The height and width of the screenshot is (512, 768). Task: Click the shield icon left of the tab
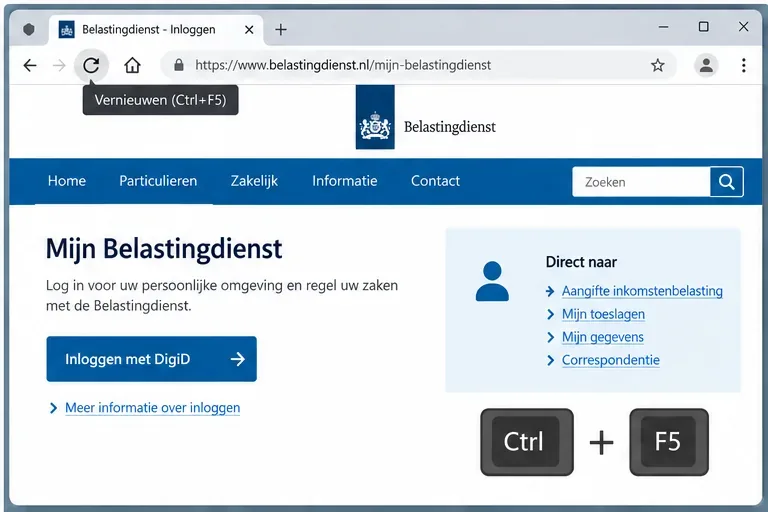(29, 29)
